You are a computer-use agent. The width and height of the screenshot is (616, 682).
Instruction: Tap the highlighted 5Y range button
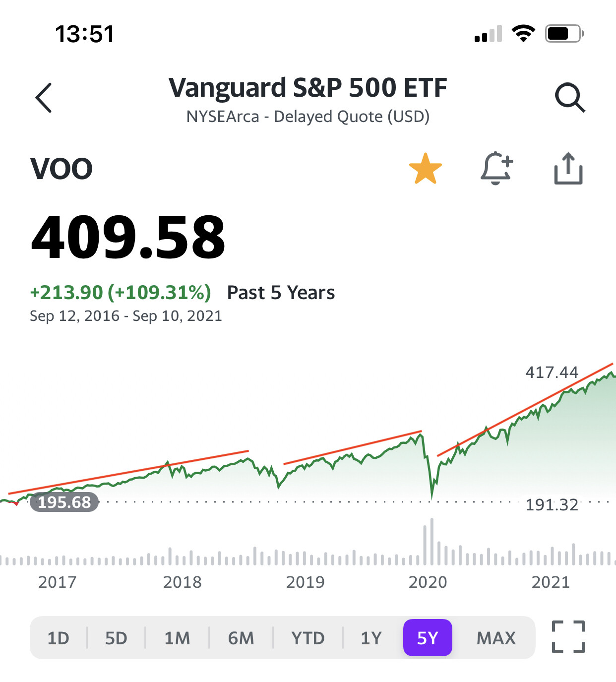click(x=428, y=638)
